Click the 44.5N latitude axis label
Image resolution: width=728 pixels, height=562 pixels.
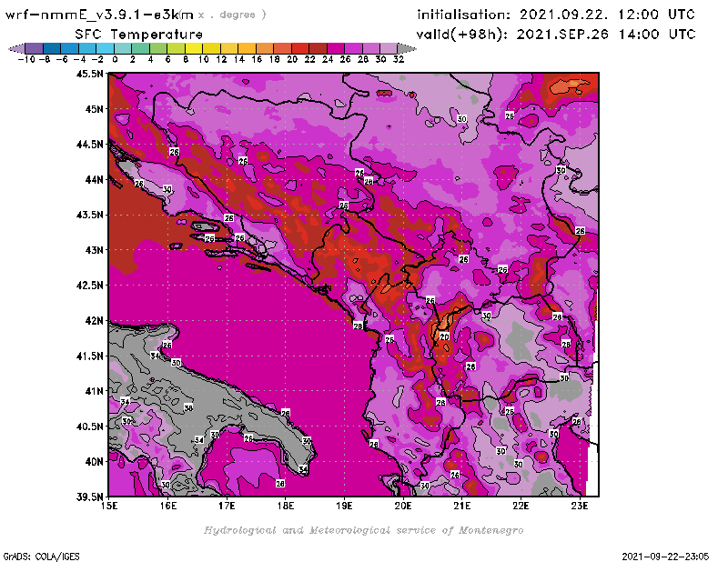pos(89,145)
